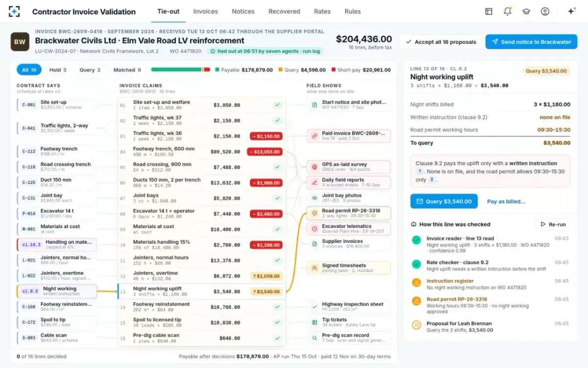Open the user account icon

(545, 11)
